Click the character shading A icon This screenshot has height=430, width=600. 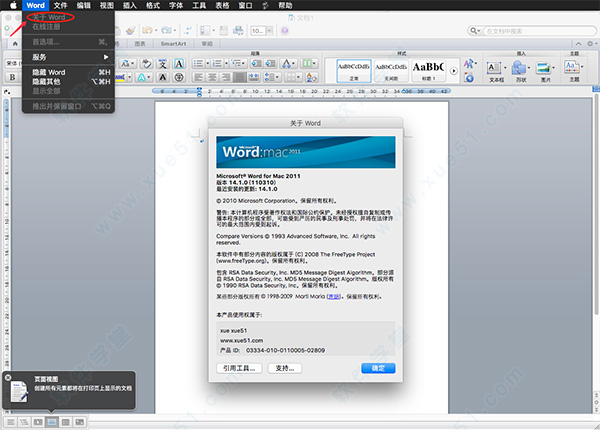163,78
